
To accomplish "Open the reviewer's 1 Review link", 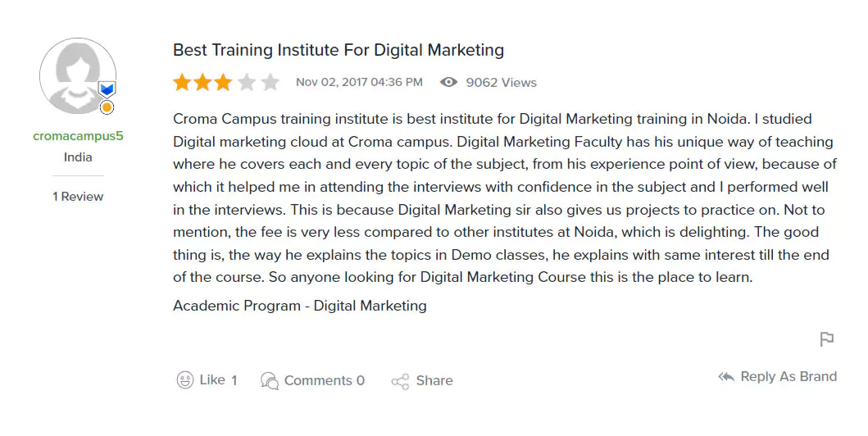I will tap(78, 197).
